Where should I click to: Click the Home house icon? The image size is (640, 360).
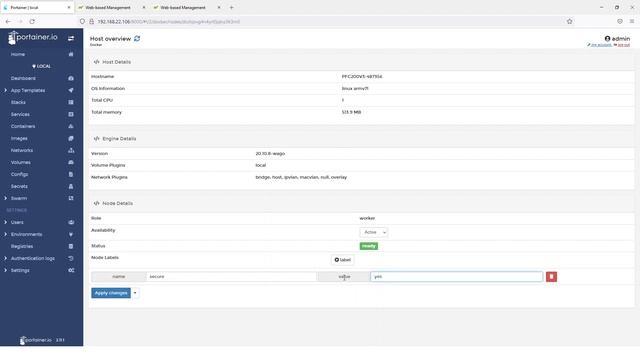click(x=71, y=54)
